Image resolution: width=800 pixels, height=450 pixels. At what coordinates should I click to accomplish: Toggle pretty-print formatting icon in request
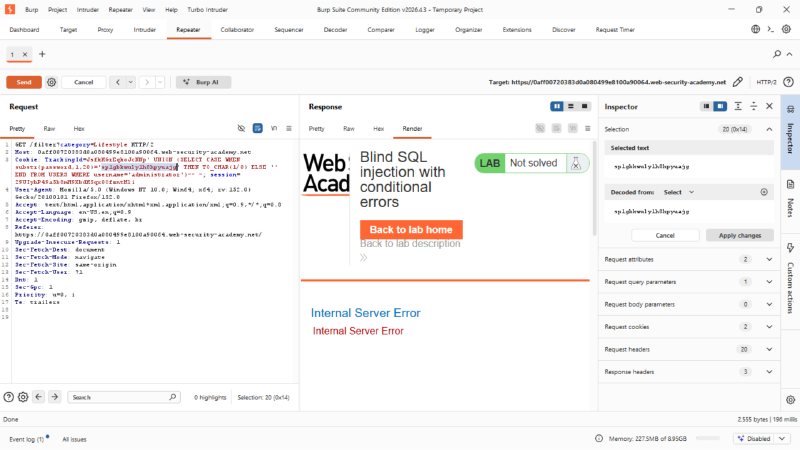pos(258,128)
